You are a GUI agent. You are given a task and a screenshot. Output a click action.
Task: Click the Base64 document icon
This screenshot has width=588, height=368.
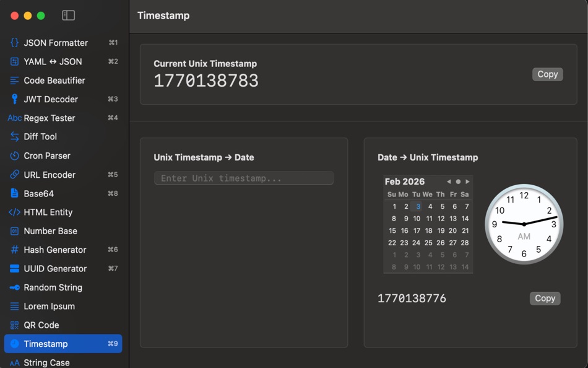pyautogui.click(x=14, y=193)
